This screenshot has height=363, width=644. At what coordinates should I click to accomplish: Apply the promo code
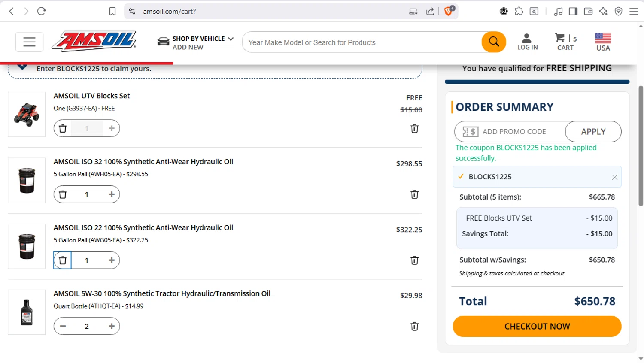[593, 132]
